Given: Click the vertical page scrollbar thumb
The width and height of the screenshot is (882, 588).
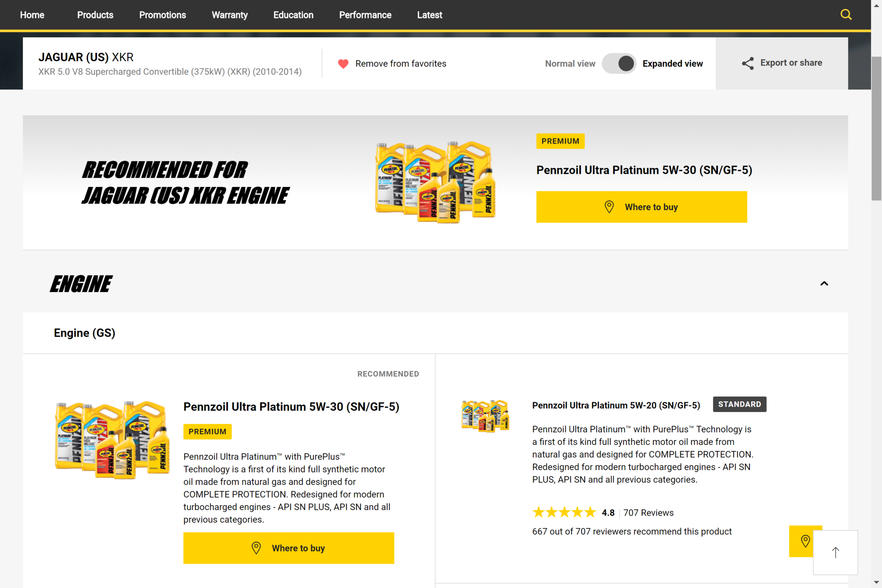Looking at the screenshot, I should [x=876, y=128].
